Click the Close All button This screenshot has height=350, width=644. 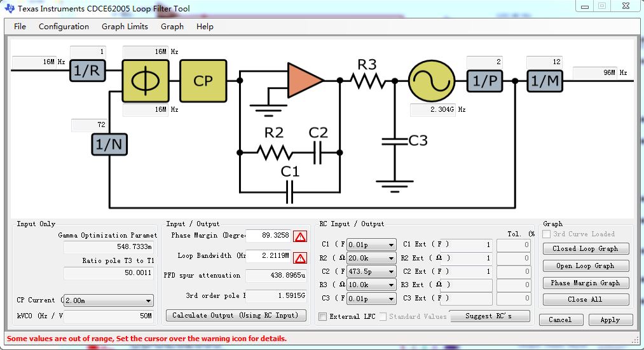(x=586, y=300)
